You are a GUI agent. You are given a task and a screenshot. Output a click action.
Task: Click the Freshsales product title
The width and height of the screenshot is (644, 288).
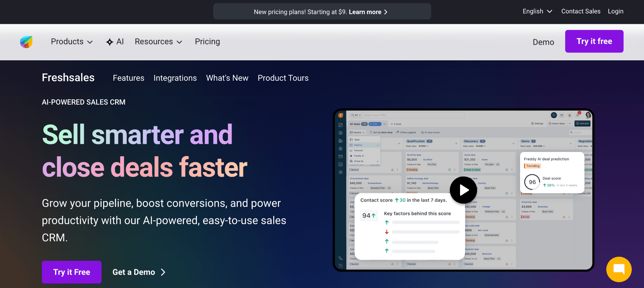pos(68,78)
